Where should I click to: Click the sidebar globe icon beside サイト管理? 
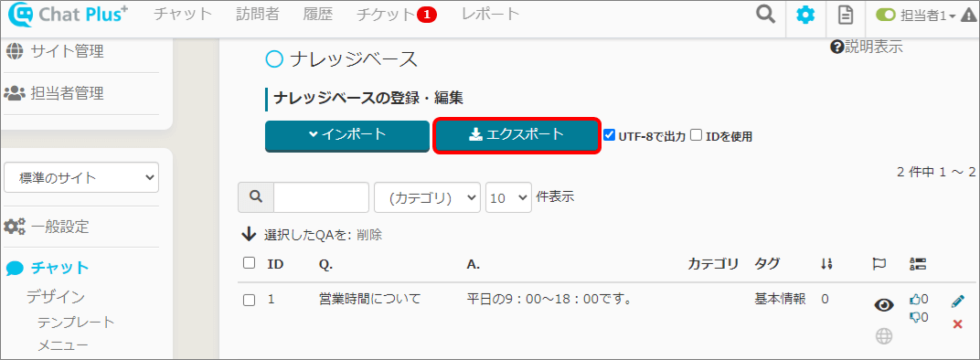15,51
